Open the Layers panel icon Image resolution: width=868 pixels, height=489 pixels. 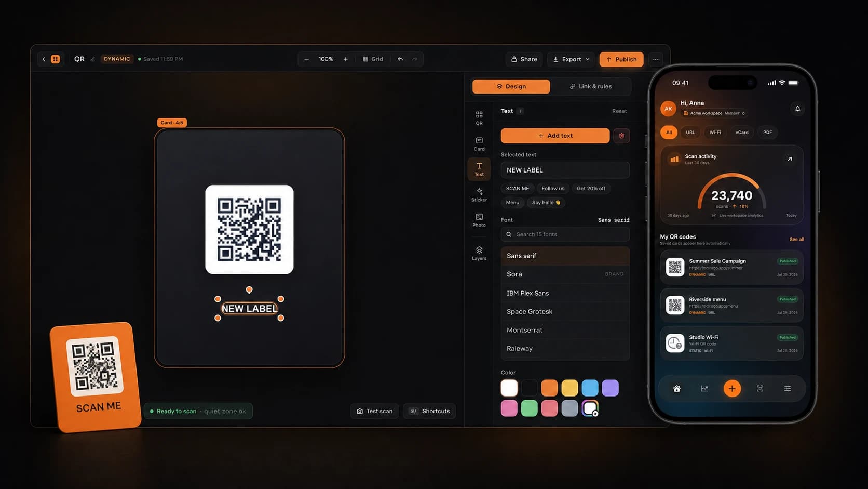(x=479, y=253)
